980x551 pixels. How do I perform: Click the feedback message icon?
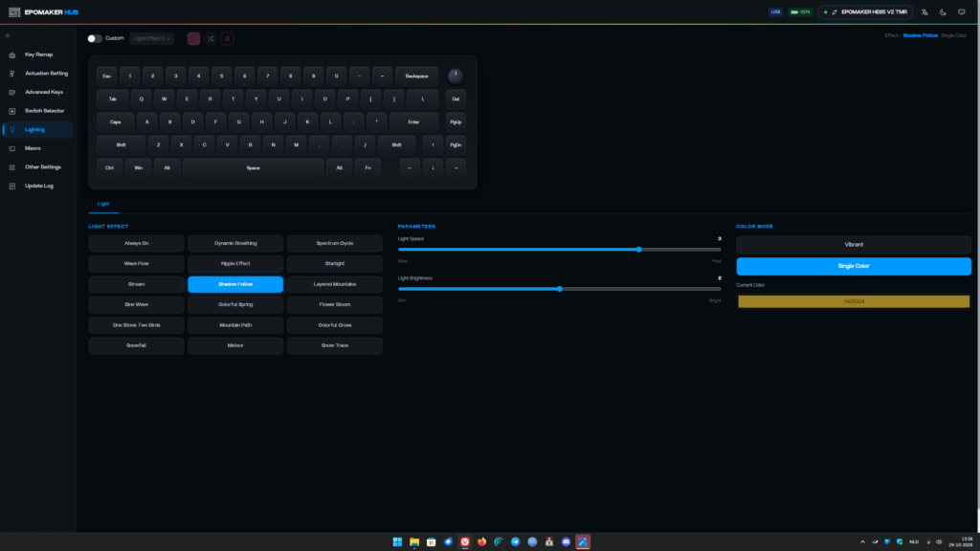coord(961,11)
